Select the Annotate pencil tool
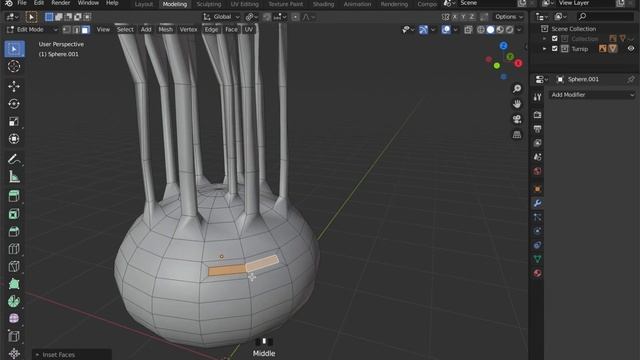Image resolution: width=640 pixels, height=360 pixels. click(x=14, y=159)
